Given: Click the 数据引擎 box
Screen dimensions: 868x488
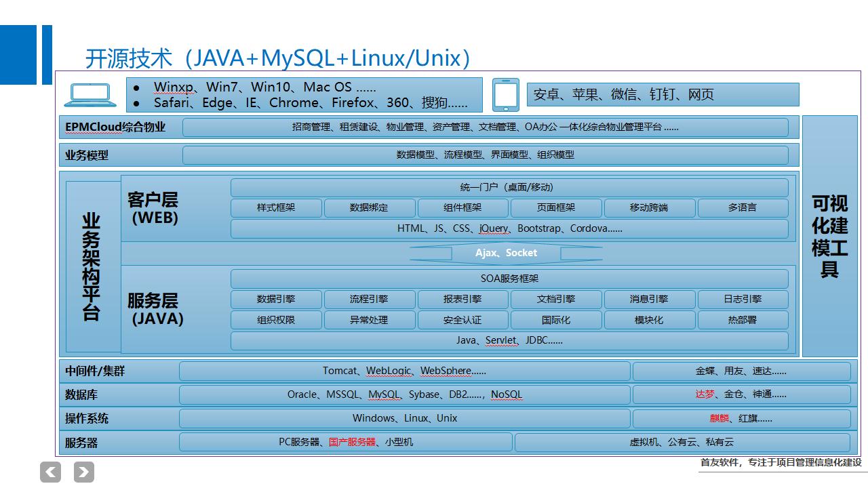Looking at the screenshot, I should coord(276,299).
